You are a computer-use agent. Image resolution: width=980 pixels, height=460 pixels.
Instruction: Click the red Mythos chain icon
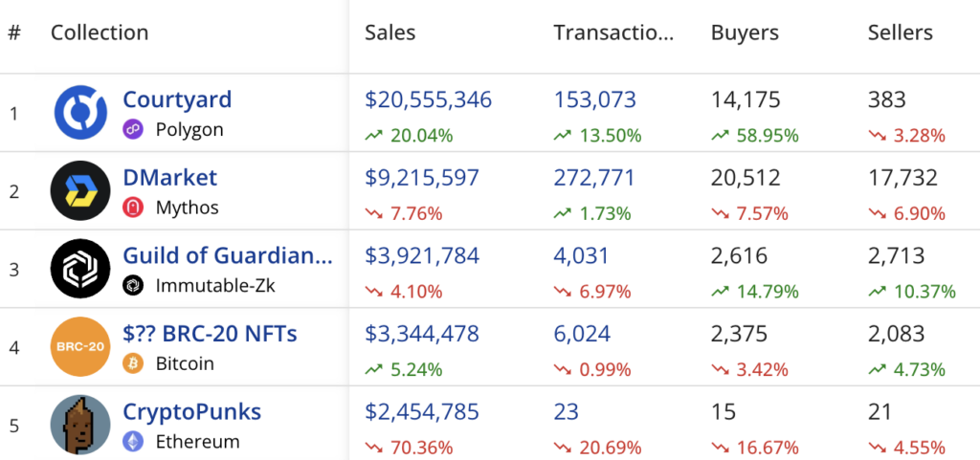click(x=134, y=208)
